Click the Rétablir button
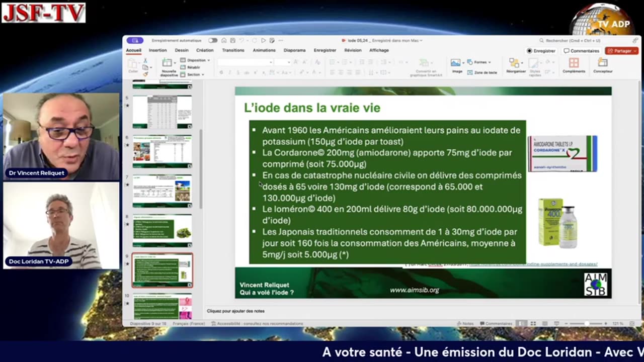 [x=190, y=67]
